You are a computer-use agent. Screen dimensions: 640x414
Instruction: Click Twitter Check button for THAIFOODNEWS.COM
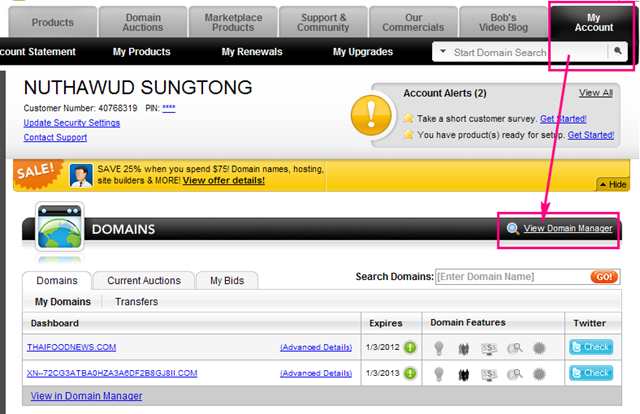591,347
